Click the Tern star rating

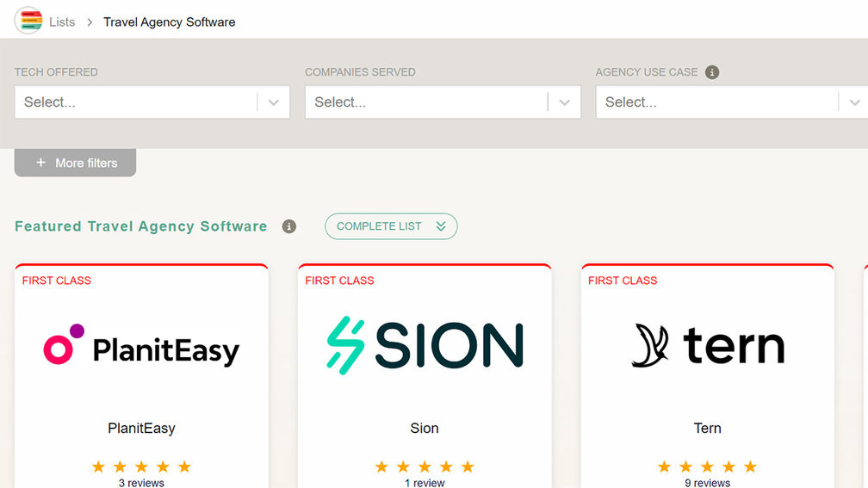point(708,466)
